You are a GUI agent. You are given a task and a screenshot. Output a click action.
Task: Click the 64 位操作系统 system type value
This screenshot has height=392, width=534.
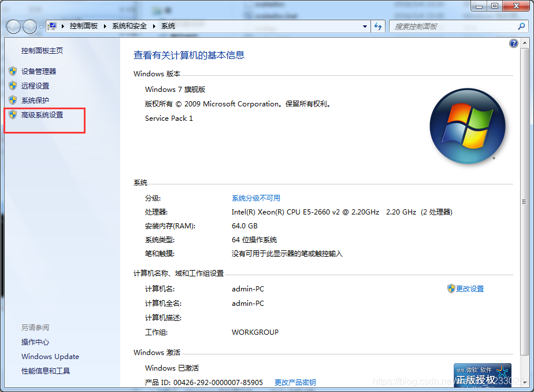click(254, 240)
